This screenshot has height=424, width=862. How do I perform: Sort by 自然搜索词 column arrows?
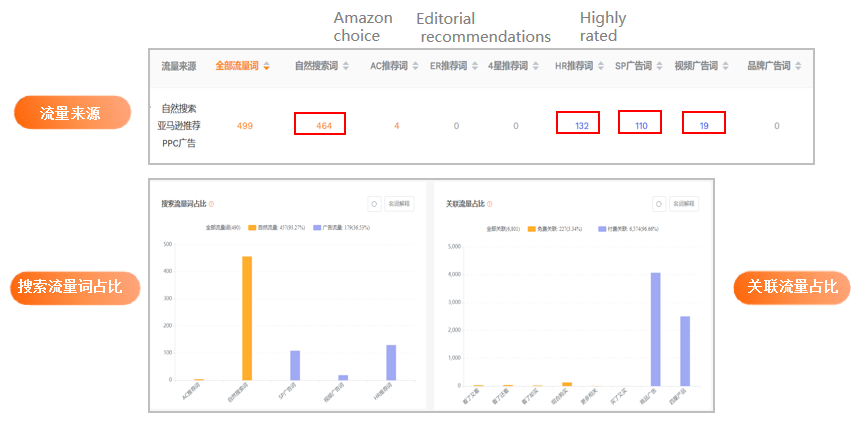coord(346,66)
